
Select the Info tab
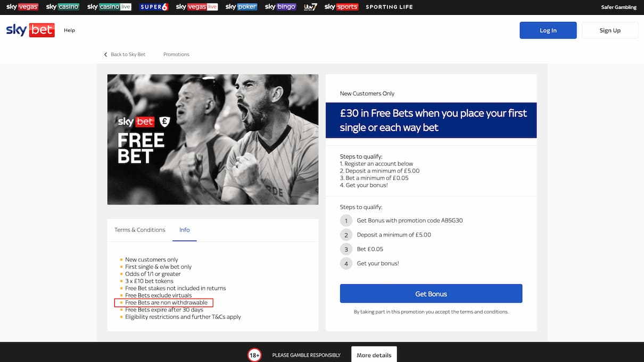[x=185, y=230]
